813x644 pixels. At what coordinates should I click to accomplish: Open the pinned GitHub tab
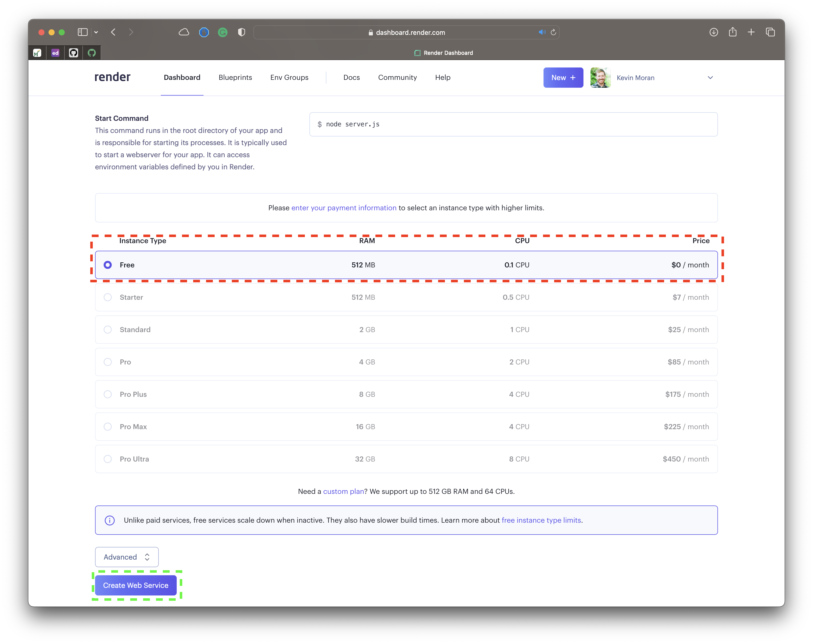tap(74, 53)
